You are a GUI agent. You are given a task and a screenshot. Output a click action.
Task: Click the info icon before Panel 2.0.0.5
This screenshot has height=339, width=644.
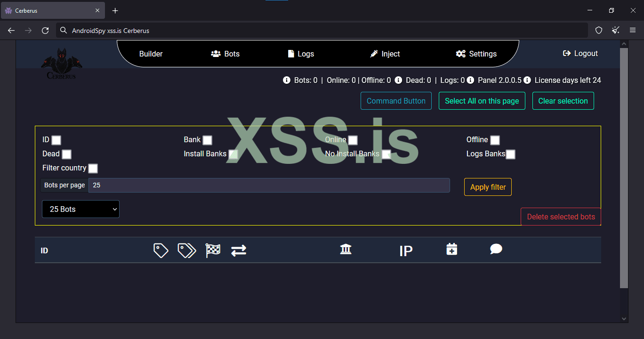470,80
